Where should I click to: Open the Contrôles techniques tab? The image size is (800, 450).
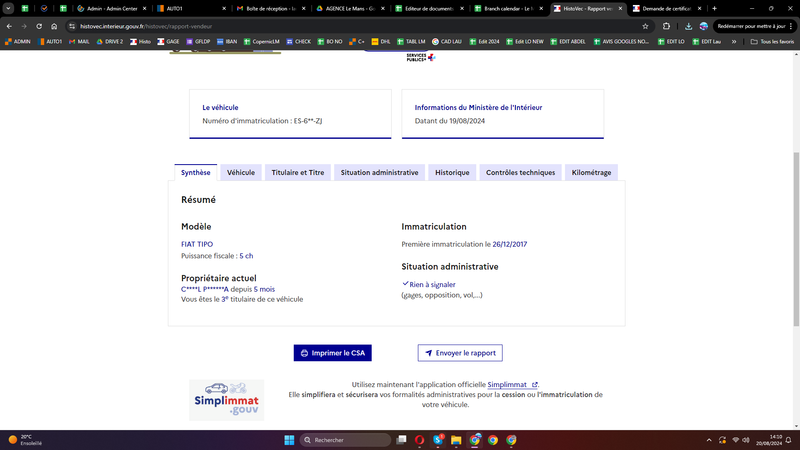[520, 172]
